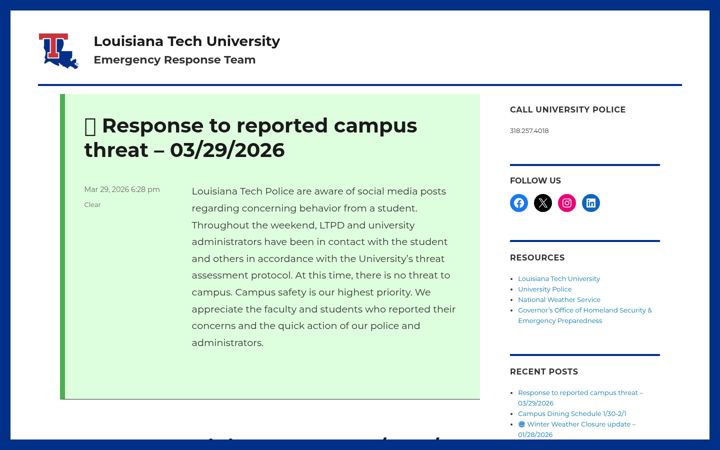This screenshot has width=720, height=450.
Task: Open the Instagram social icon
Action: pos(567,203)
